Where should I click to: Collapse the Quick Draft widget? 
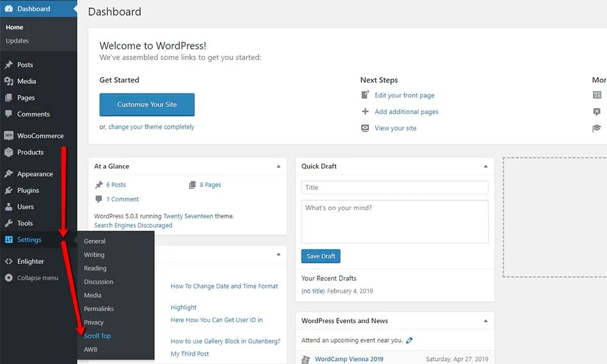click(486, 166)
